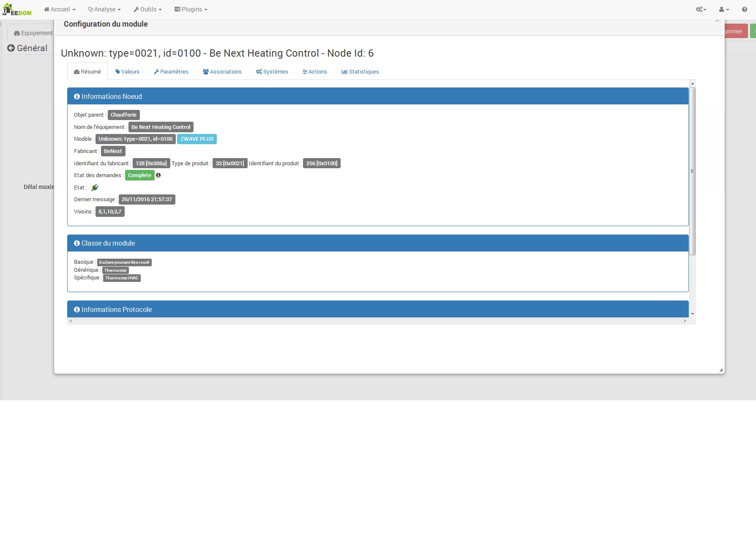The image size is (756, 541).
Task: Click the ZWAVE PLUS badge
Action: click(x=197, y=139)
